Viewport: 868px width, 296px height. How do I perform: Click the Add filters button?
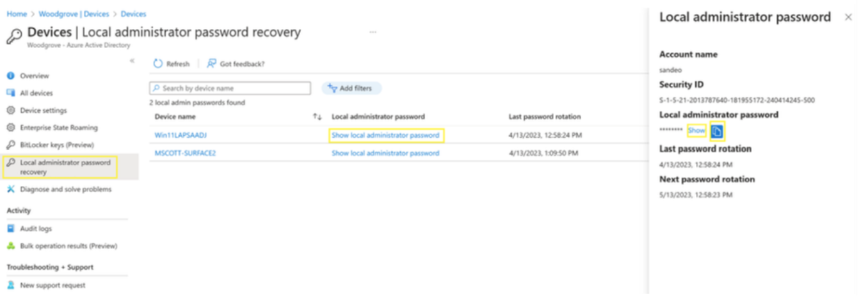351,88
